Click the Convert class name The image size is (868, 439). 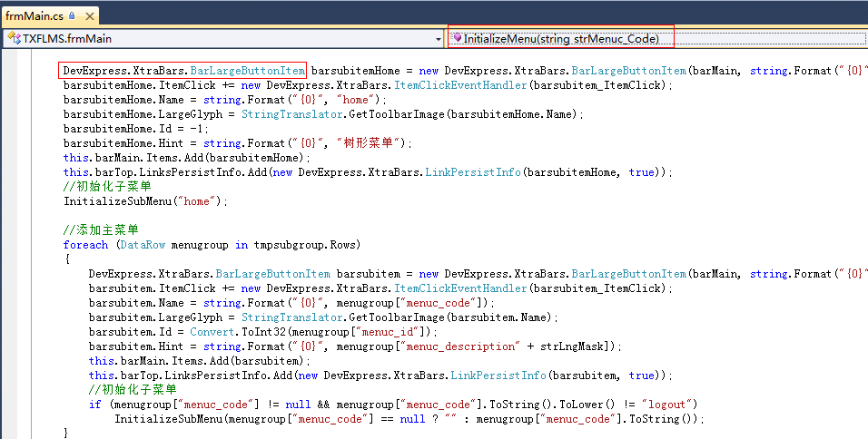pyautogui.click(x=212, y=332)
